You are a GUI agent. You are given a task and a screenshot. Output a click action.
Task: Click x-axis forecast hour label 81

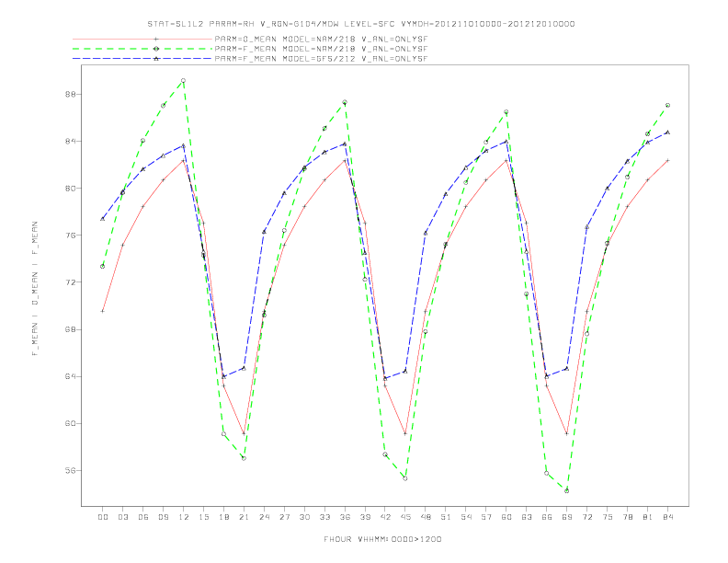point(648,517)
